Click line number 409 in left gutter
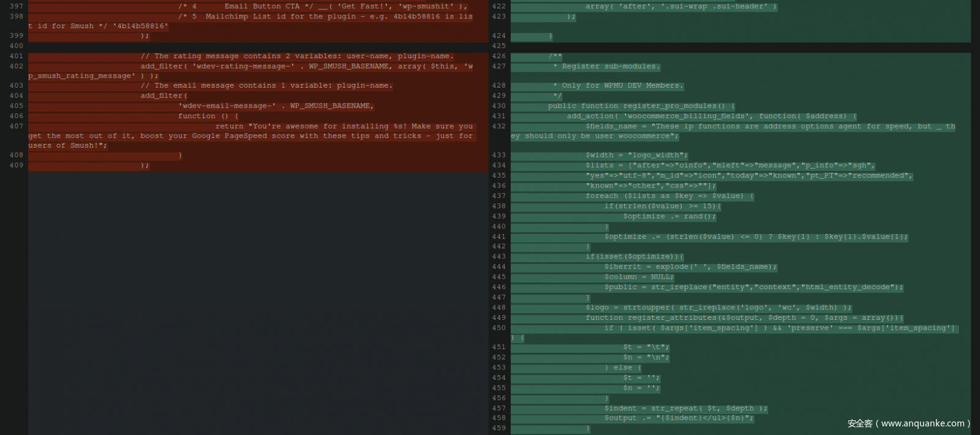The height and width of the screenshot is (435, 980). pos(16,165)
